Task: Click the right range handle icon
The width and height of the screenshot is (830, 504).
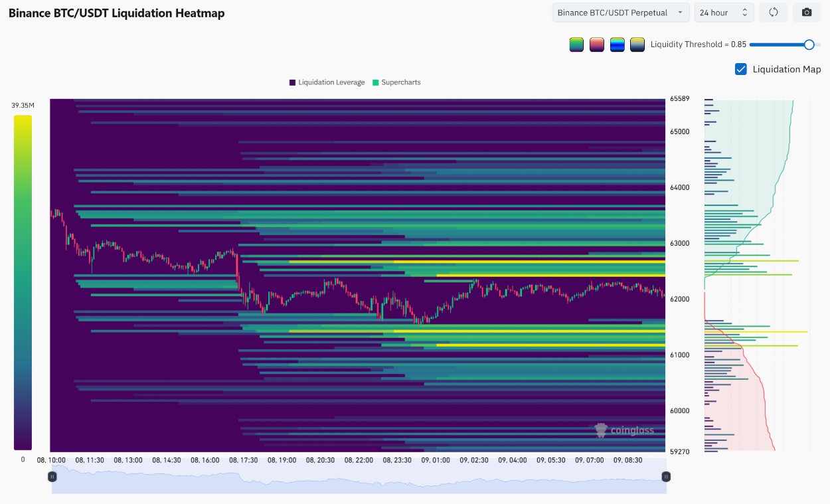Action: pos(666,476)
